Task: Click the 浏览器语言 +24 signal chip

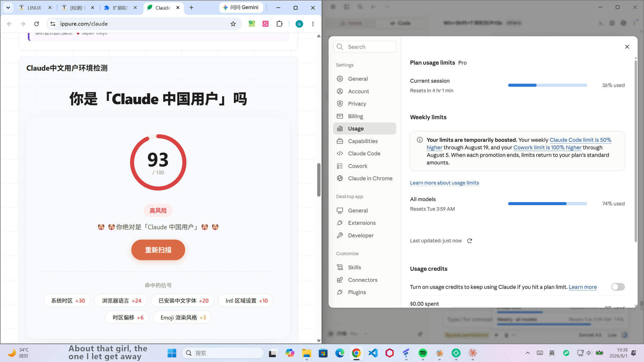Action: (121, 301)
